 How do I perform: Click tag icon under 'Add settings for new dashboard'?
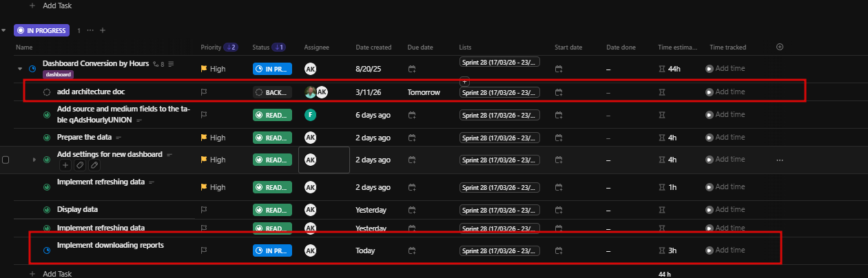(80, 165)
